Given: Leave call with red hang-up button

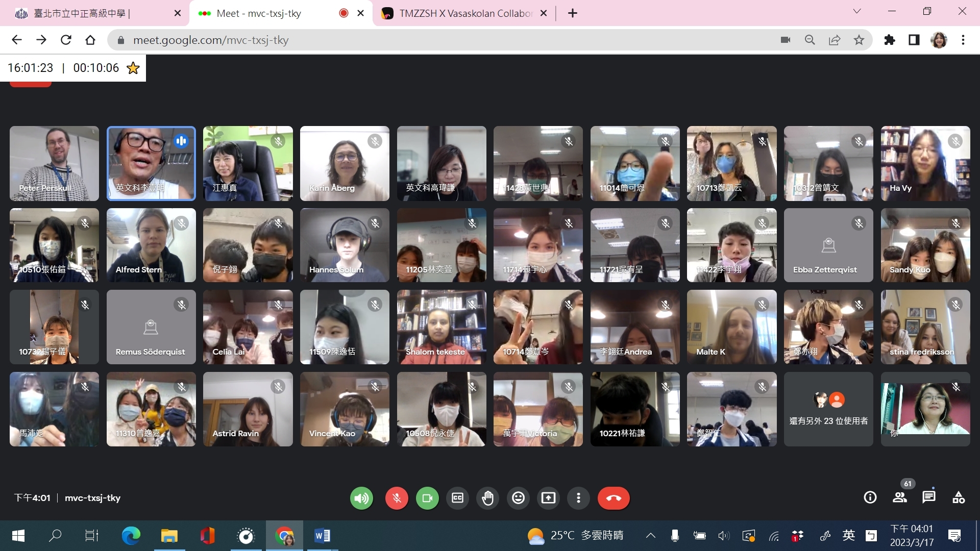Looking at the screenshot, I should pyautogui.click(x=614, y=498).
